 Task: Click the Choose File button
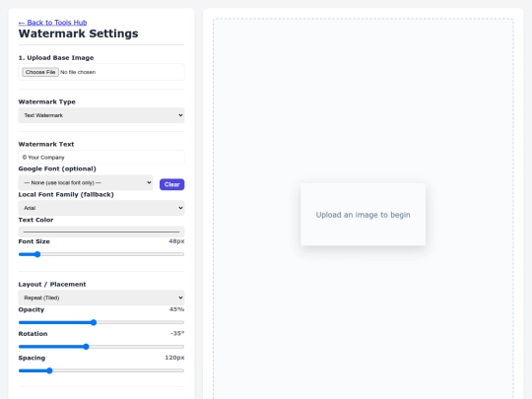point(40,72)
